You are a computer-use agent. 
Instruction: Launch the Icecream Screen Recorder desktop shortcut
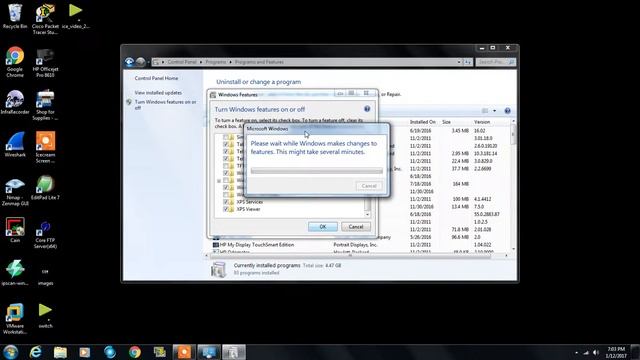tap(45, 148)
